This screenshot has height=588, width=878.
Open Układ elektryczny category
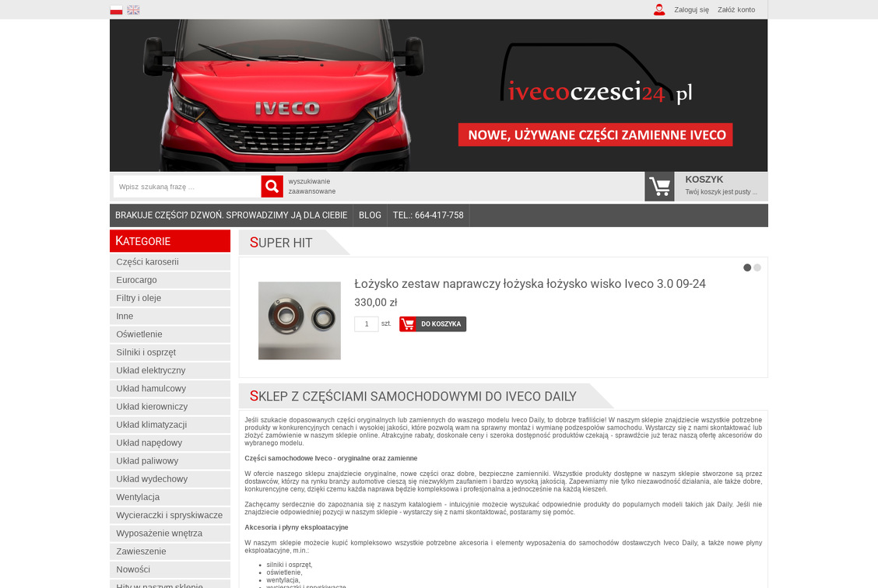[x=170, y=370]
